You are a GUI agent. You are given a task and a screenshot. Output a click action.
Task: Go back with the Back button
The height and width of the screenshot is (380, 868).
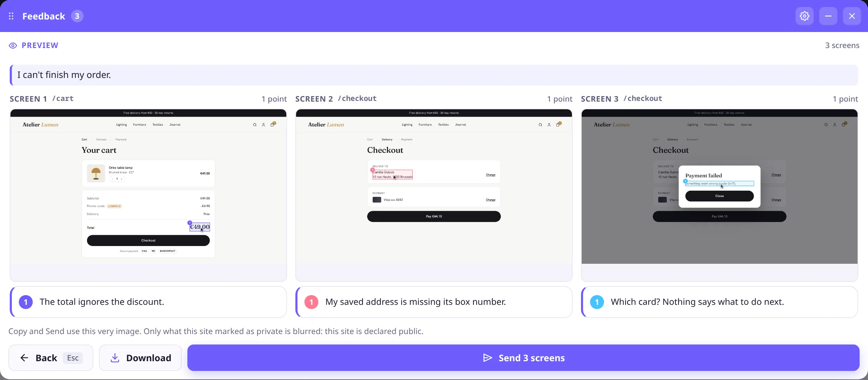[51, 358]
